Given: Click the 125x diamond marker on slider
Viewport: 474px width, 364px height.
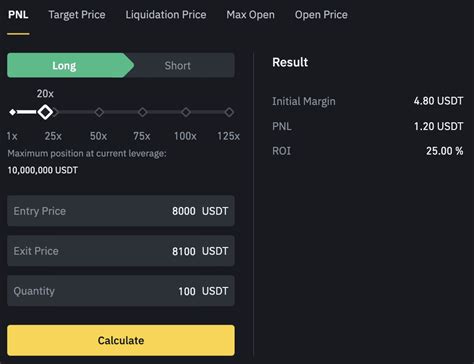Looking at the screenshot, I should pos(229,112).
